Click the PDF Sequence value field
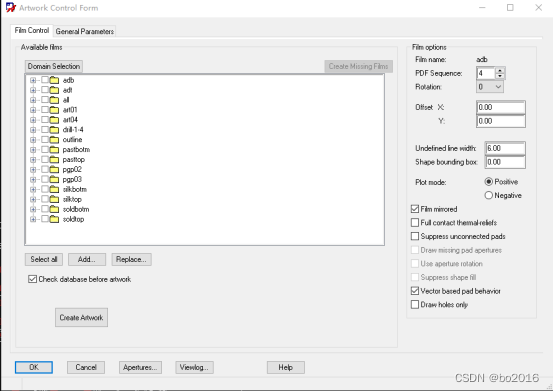Viewport: 554px width, 392px height. [486, 73]
